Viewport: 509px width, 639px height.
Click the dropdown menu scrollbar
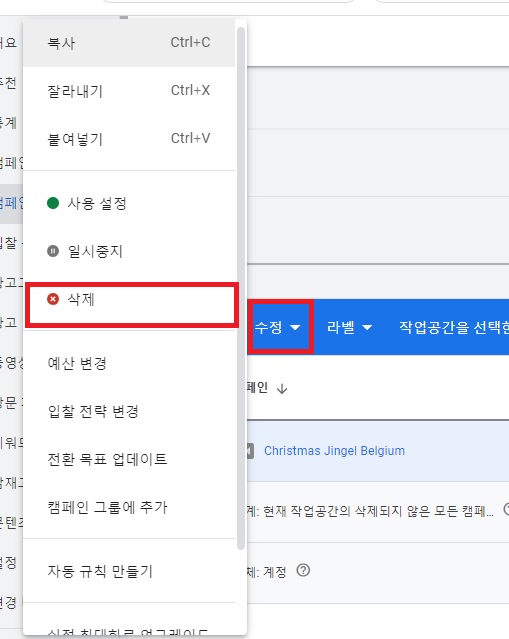pyautogui.click(x=241, y=289)
